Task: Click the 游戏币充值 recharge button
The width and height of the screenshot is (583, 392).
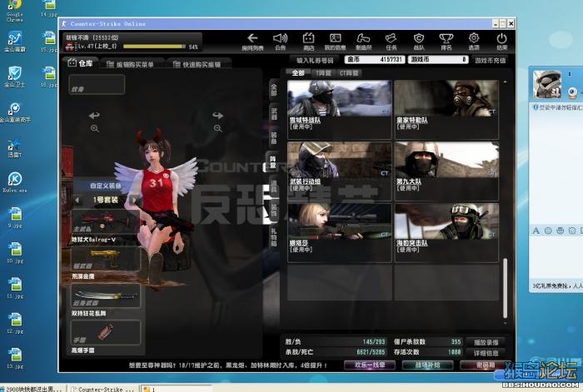Action: (490, 60)
